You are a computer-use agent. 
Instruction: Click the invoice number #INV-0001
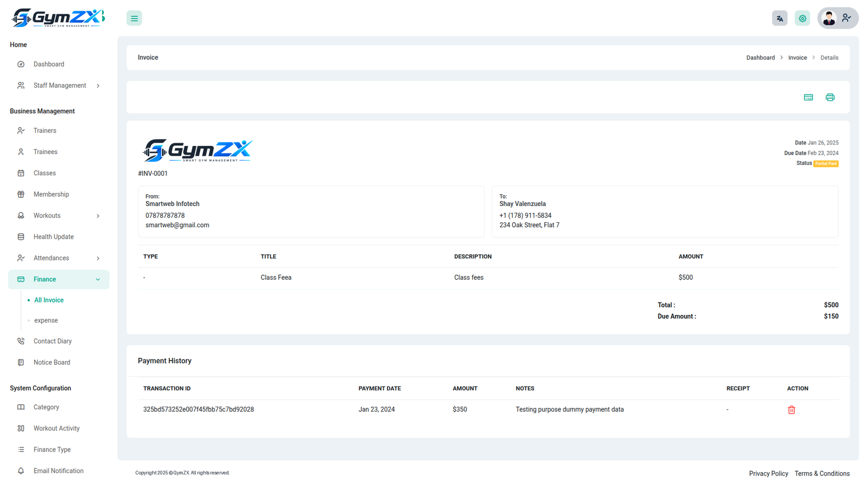click(153, 174)
